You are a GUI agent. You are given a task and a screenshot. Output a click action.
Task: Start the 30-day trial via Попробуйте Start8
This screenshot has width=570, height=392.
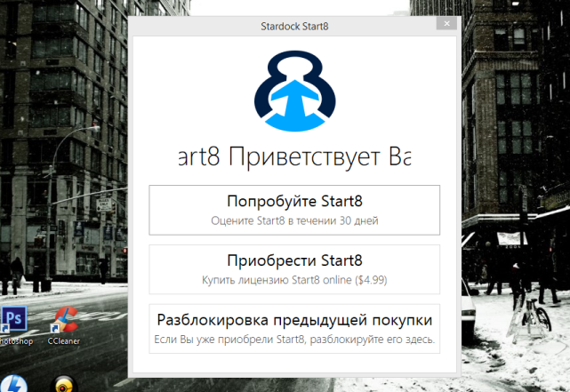click(x=294, y=210)
